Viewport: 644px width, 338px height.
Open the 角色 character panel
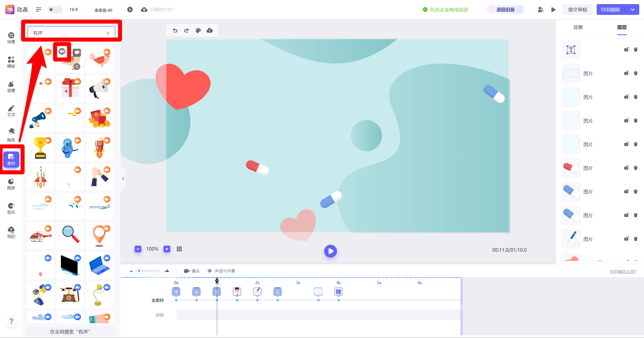11,135
